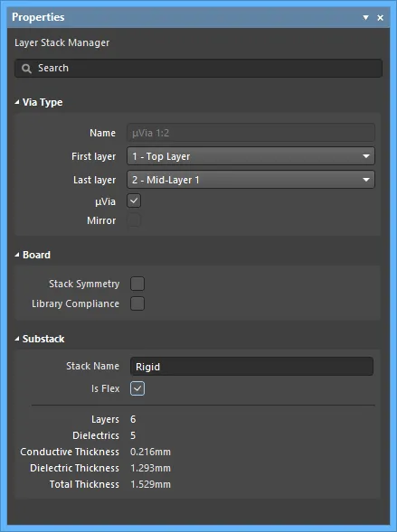This screenshot has width=397, height=532.
Task: Click the Conductive Thickness value 0.216mm
Action: 150,452
